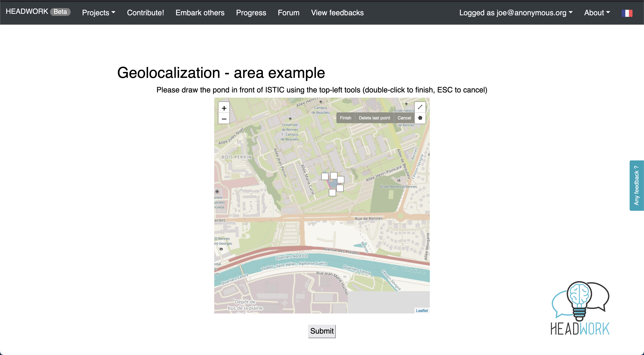Open View feedbacks page
This screenshot has height=355, width=644.
(x=337, y=13)
